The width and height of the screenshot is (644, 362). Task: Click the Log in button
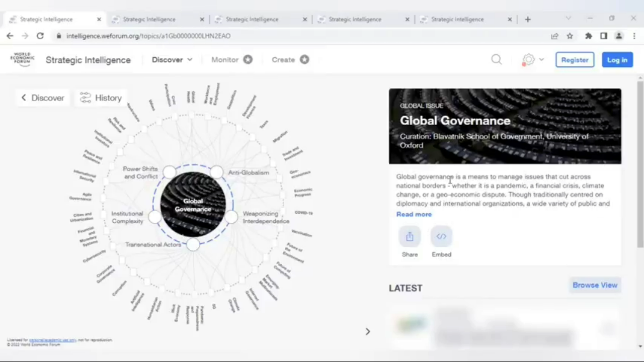point(617,60)
